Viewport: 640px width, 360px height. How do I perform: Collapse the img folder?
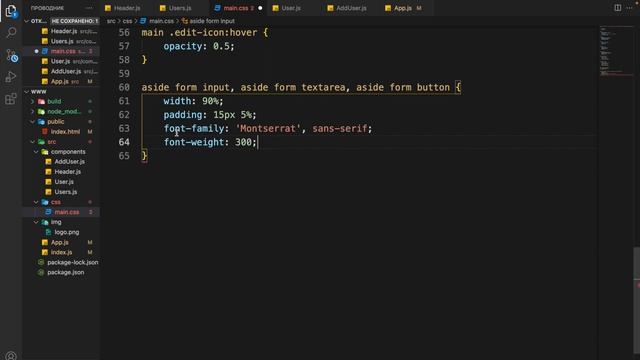[x=36, y=222]
